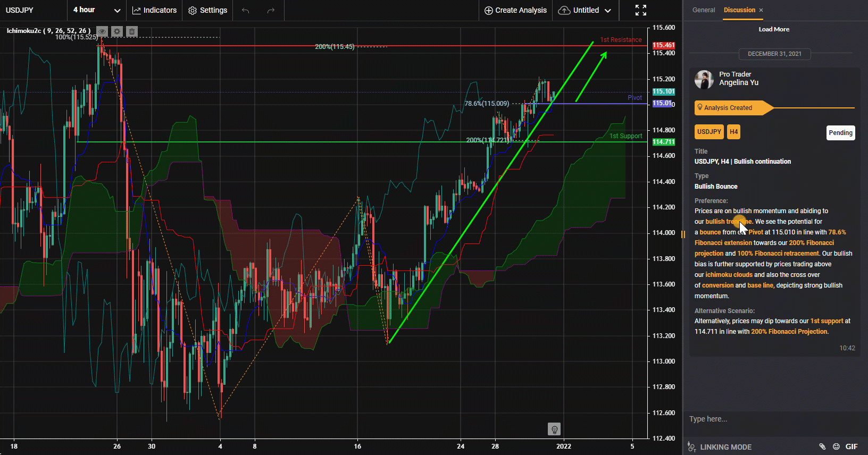Click the lightbulb idea icon on chart

click(554, 429)
